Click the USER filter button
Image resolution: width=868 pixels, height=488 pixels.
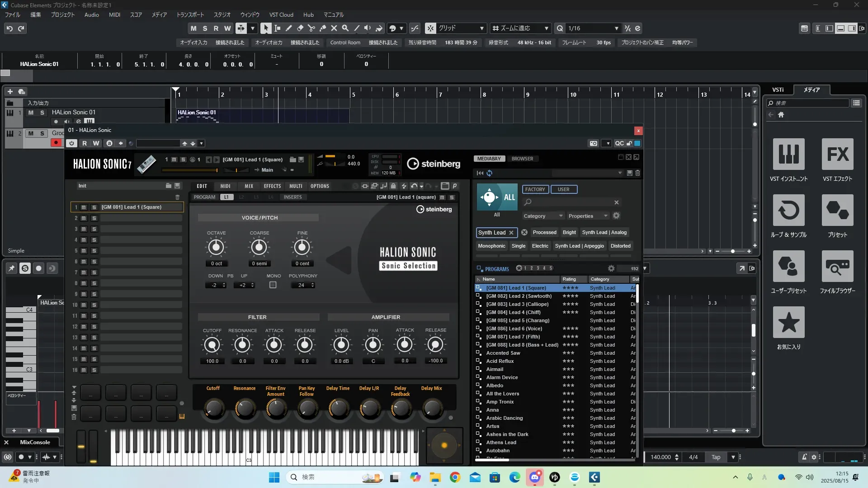[x=563, y=189]
